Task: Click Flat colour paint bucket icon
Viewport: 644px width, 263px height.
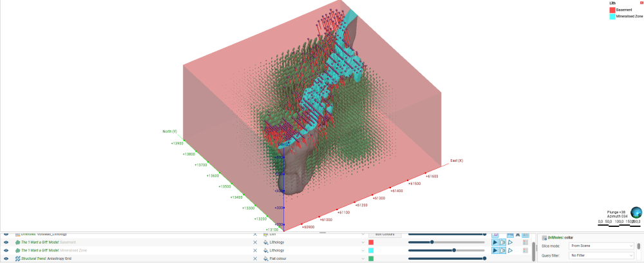Action: click(265, 258)
